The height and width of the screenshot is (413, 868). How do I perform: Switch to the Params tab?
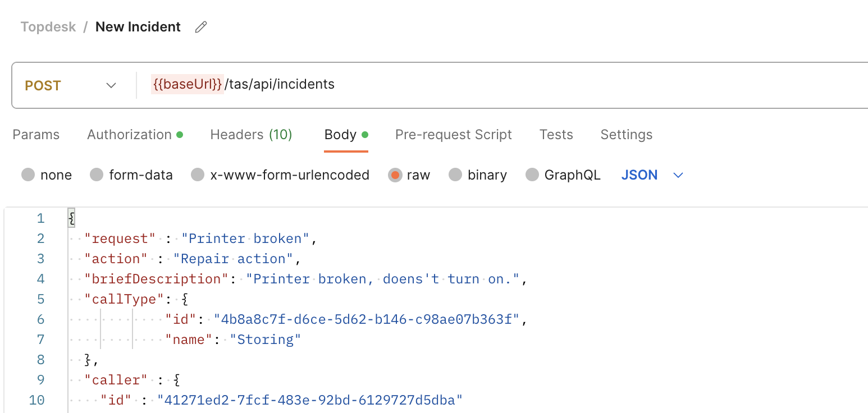click(x=35, y=135)
